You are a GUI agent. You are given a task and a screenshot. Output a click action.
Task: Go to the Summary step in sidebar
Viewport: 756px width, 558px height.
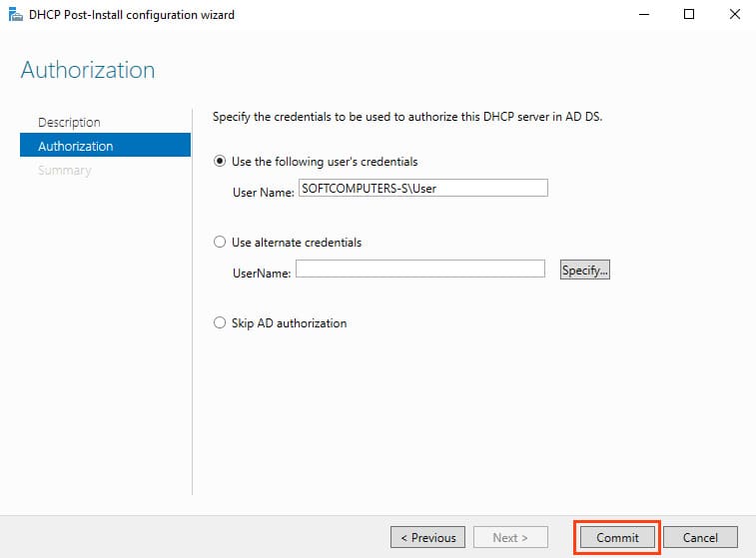pyautogui.click(x=64, y=170)
